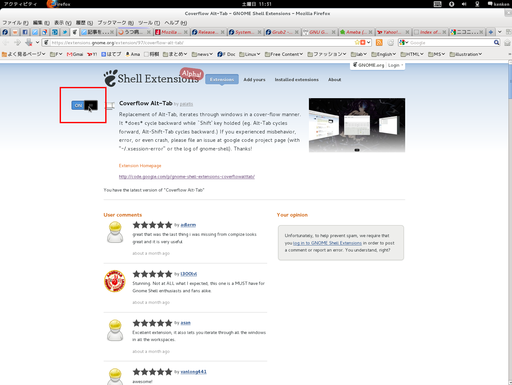The width and height of the screenshot is (512, 385).
Task: Click the search magnifier icon
Action: click(496, 42)
